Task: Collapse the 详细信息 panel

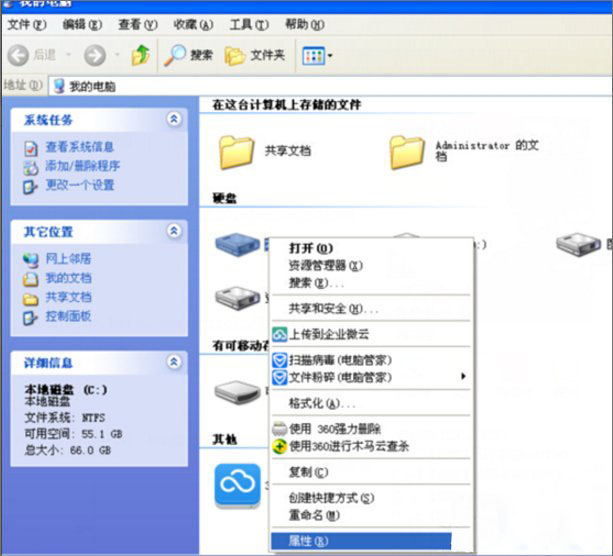Action: click(174, 362)
